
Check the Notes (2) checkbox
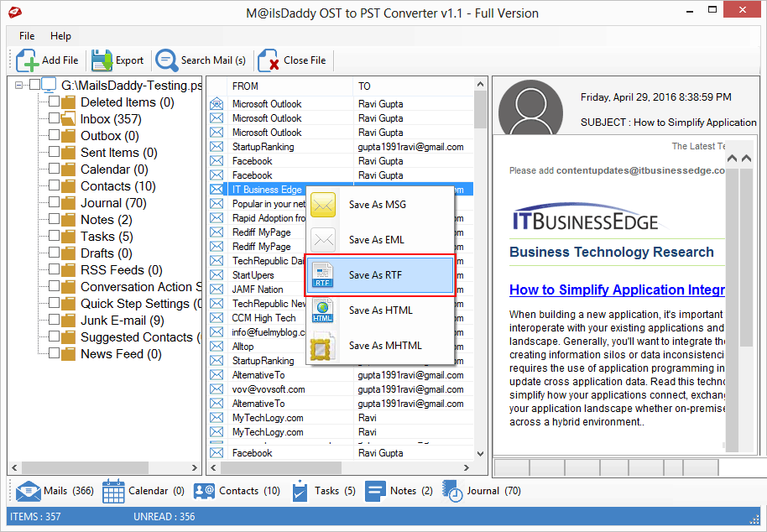coord(54,218)
